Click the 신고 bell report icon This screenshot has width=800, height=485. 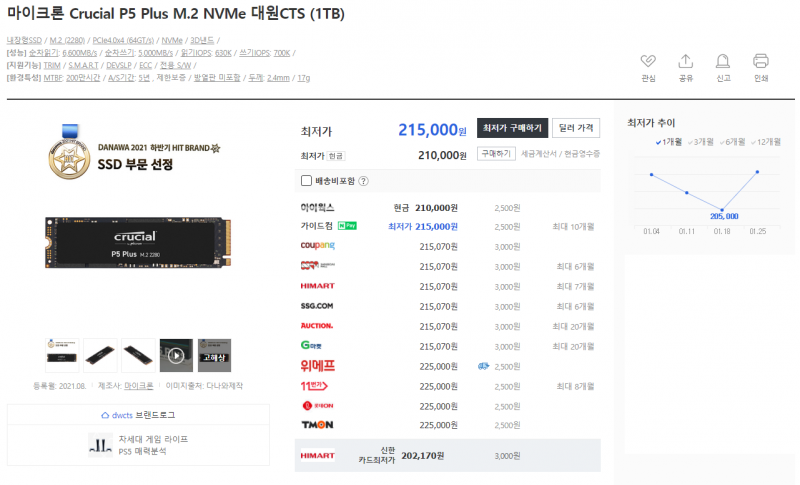(x=722, y=61)
